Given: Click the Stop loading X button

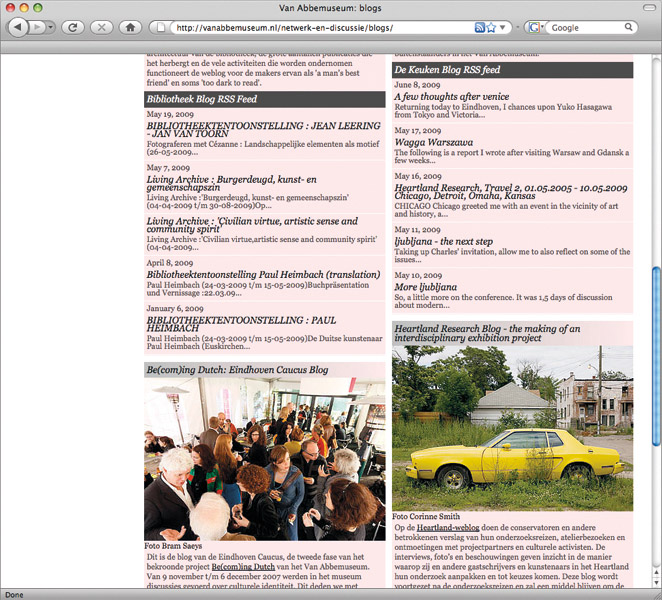Looking at the screenshot, I should coord(101,27).
